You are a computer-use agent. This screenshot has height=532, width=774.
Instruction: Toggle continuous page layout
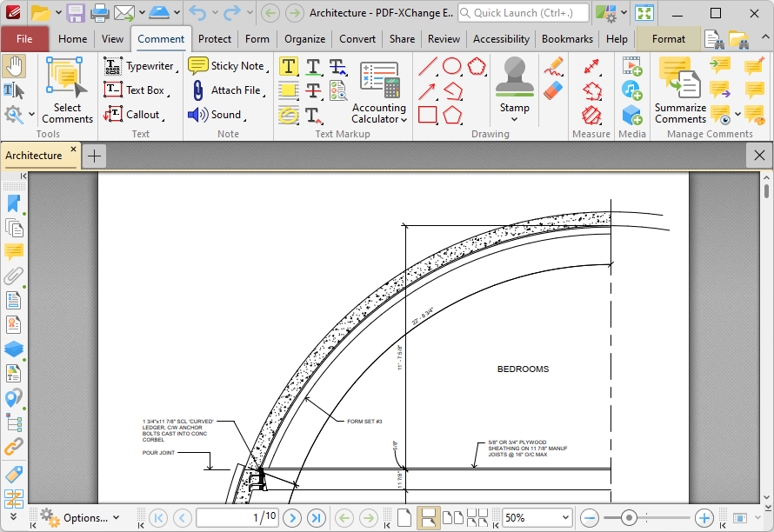(x=428, y=518)
